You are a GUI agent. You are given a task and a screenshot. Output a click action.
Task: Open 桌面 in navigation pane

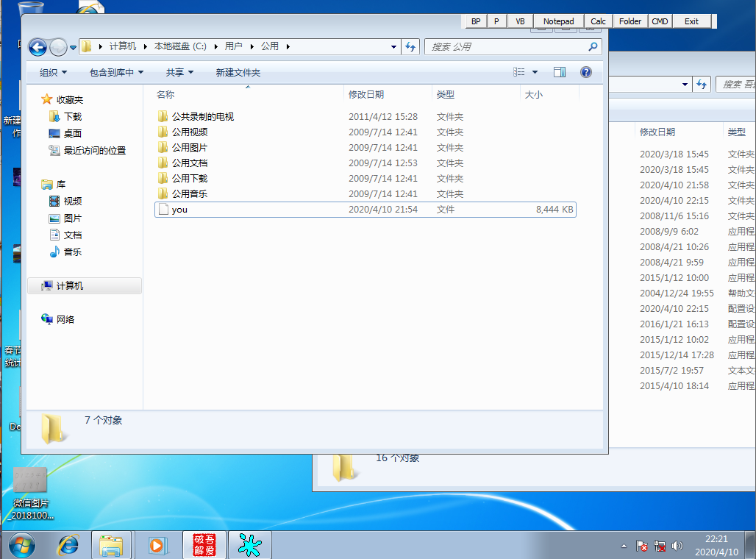[x=65, y=134]
